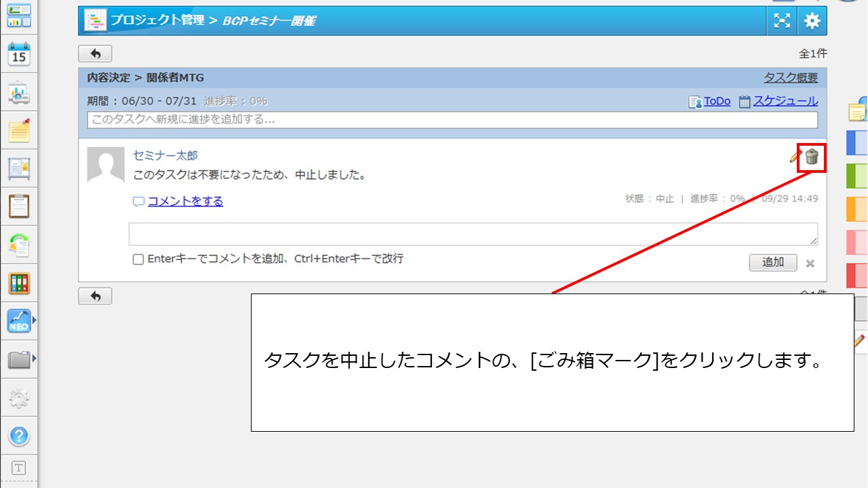Click the スケジュール link
The width and height of the screenshot is (868, 488).
(x=785, y=101)
